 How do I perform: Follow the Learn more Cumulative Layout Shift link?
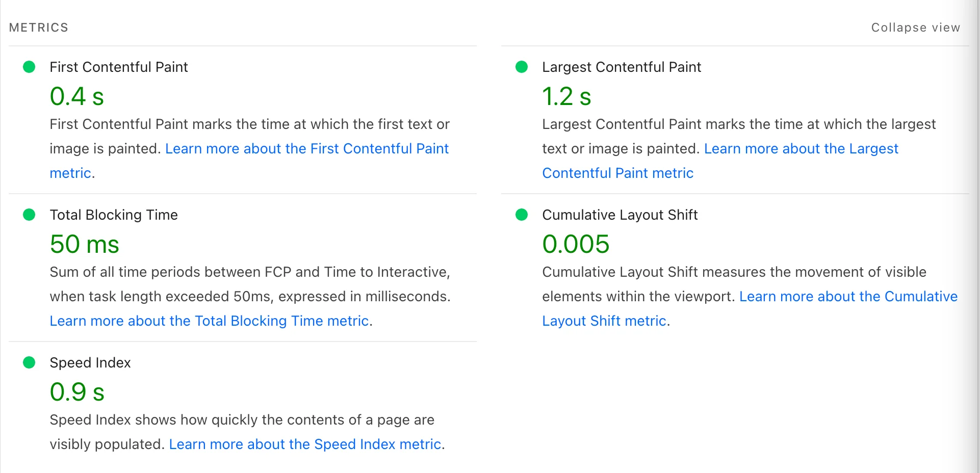pyautogui.click(x=848, y=296)
